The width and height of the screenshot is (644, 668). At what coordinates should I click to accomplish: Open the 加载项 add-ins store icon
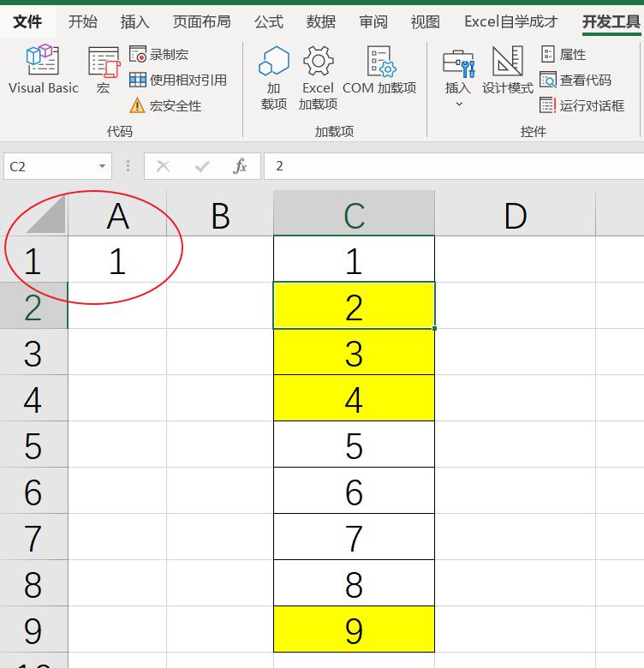[274, 78]
